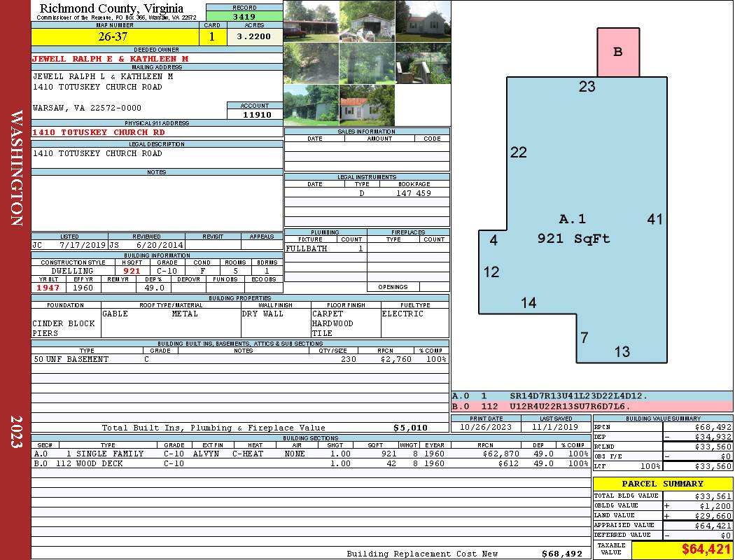
Task: Click the reviewed date 6/20/2014
Action: pos(160,244)
